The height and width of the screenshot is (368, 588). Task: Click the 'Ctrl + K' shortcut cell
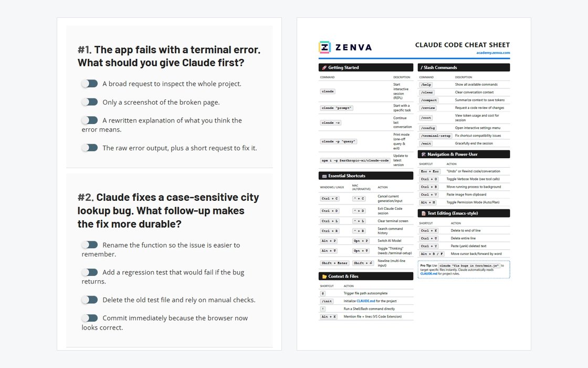(428, 231)
